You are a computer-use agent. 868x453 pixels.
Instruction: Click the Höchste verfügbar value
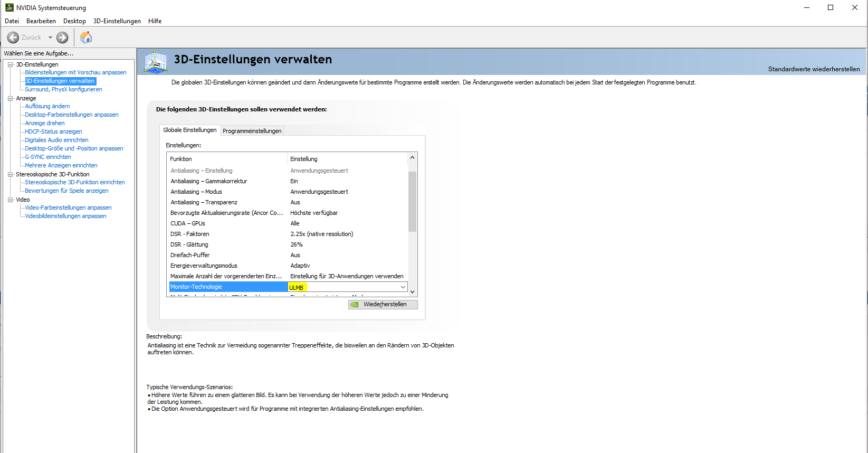pos(314,213)
